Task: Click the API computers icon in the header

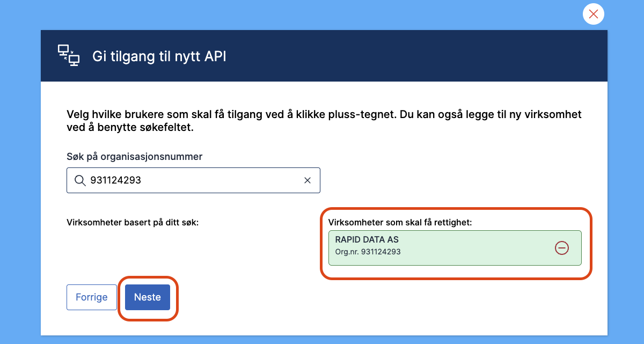Action: pos(69,56)
